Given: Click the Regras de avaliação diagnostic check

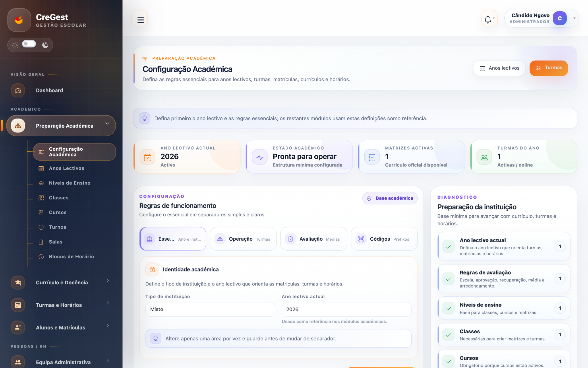Looking at the screenshot, I should click(x=448, y=279).
